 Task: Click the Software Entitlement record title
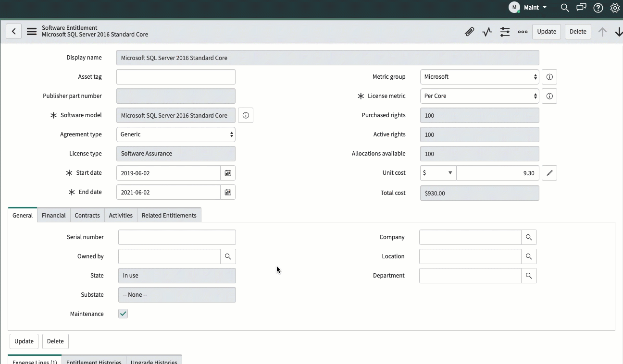[x=95, y=31]
